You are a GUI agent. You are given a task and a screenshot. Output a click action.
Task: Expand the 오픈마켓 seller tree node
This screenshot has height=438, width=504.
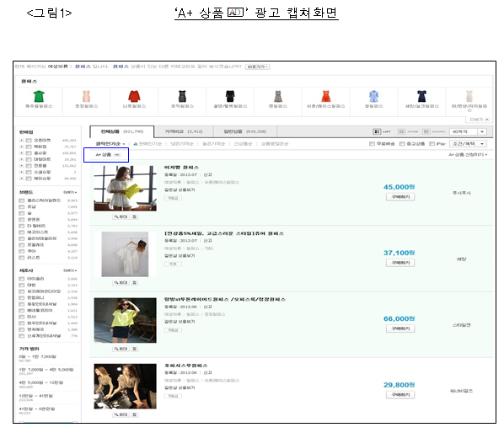21,141
